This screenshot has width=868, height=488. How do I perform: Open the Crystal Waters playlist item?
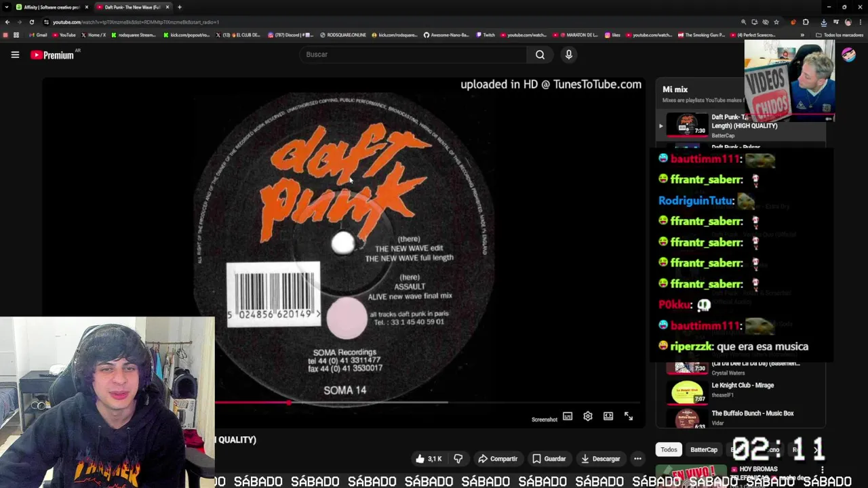coord(743,368)
